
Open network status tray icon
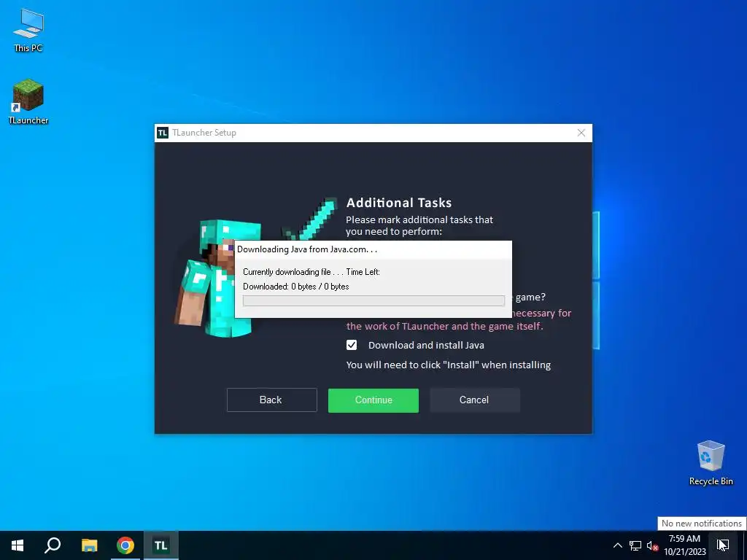click(635, 545)
